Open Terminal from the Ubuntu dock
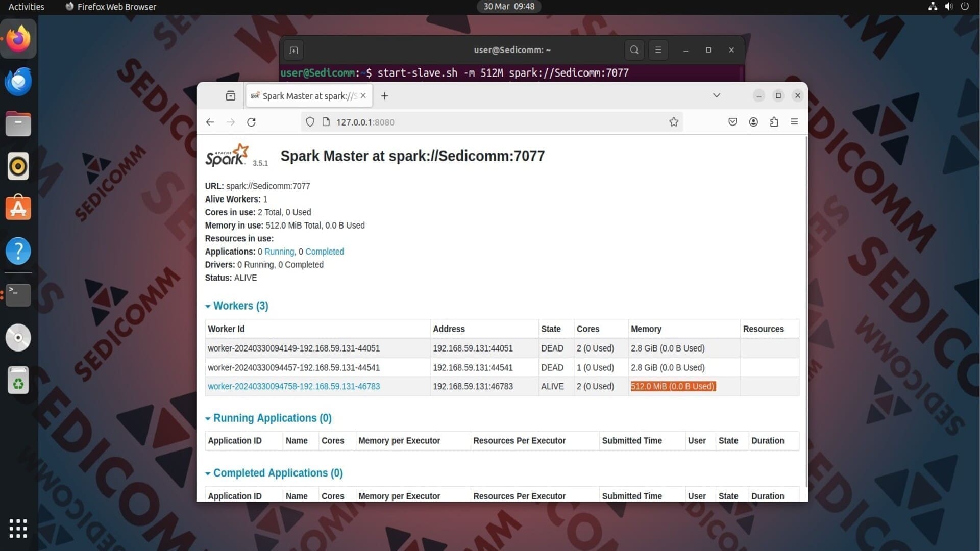 (18, 294)
